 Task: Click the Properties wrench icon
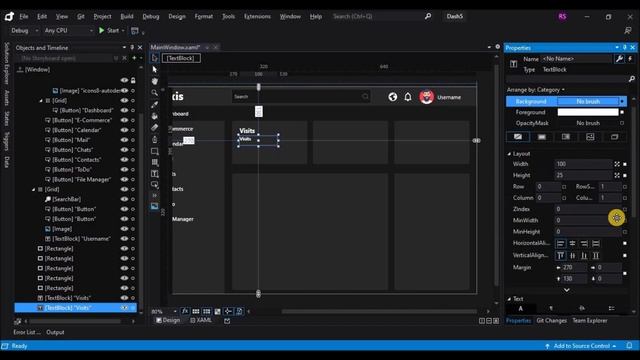(619, 59)
